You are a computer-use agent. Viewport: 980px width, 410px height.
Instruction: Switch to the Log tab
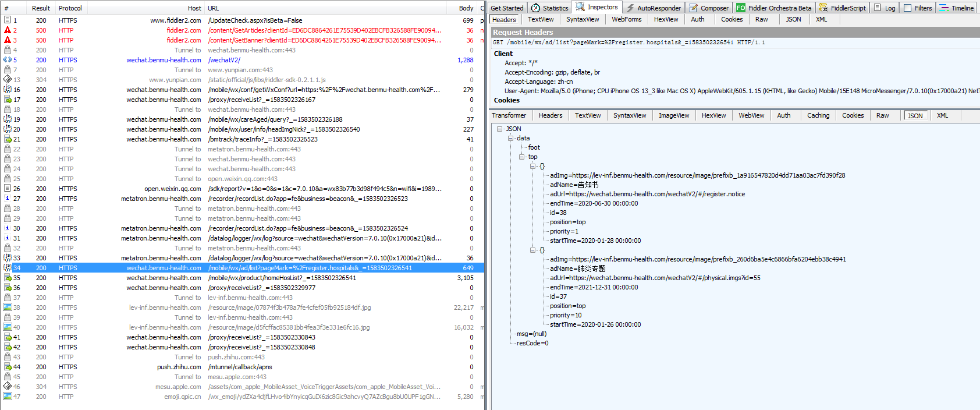click(x=885, y=8)
